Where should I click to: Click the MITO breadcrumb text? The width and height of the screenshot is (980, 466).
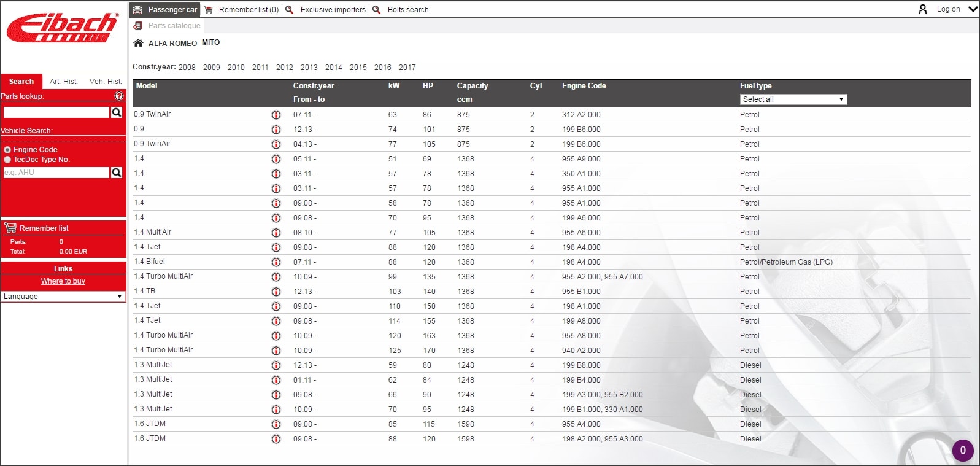210,42
